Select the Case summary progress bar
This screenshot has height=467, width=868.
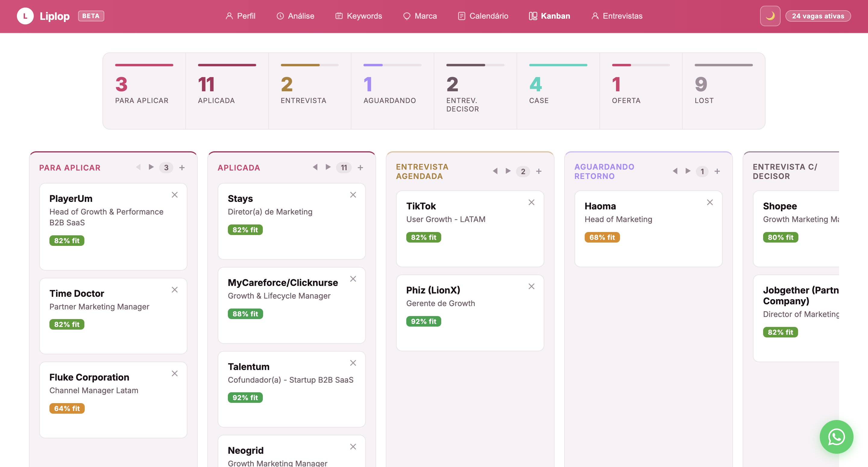point(558,65)
